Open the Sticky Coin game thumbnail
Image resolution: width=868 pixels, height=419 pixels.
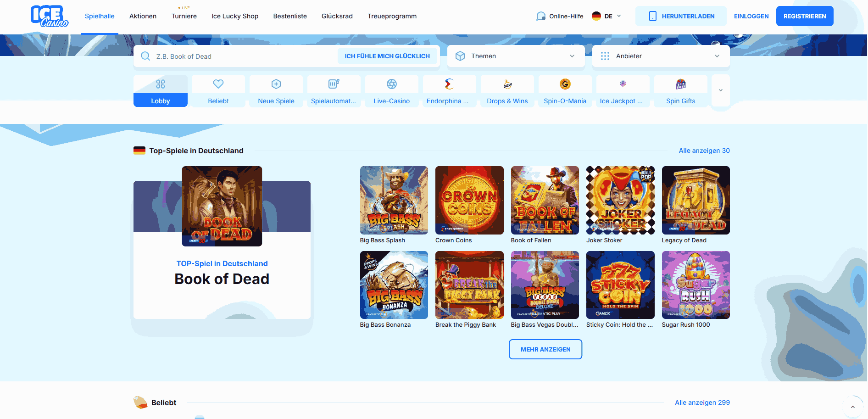tap(620, 285)
